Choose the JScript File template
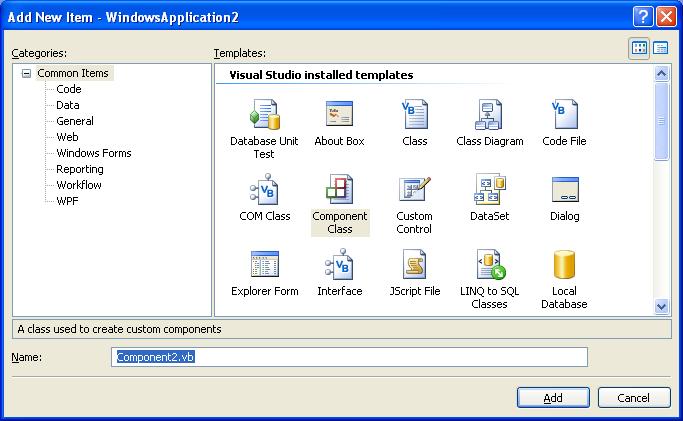The height and width of the screenshot is (421, 683). click(415, 273)
